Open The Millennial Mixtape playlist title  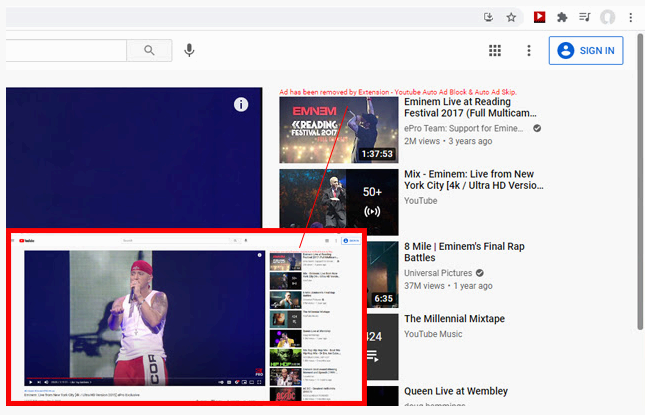pos(454,319)
